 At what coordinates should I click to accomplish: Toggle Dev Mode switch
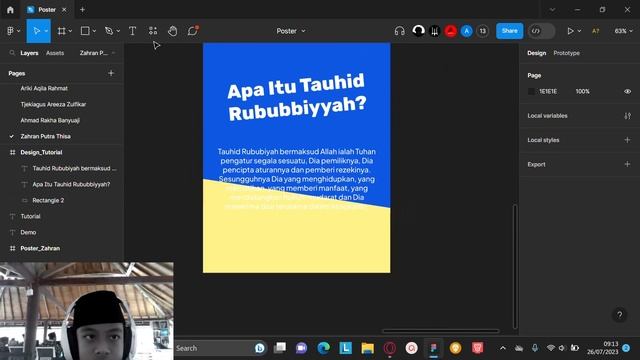541,31
